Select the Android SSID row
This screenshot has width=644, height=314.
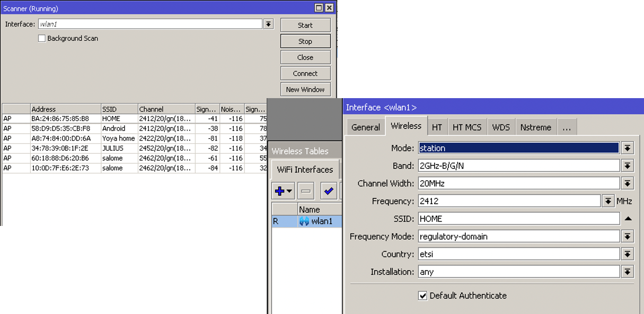click(x=113, y=128)
